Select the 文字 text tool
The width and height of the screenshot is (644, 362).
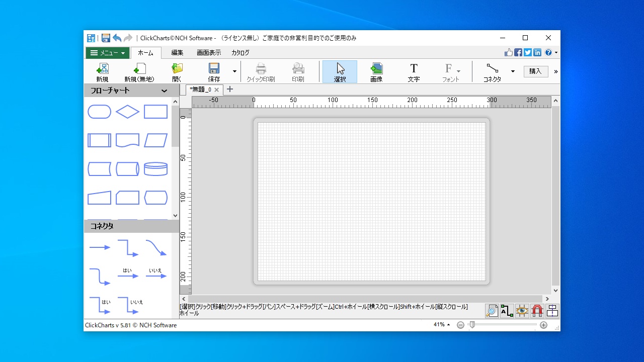tap(414, 72)
